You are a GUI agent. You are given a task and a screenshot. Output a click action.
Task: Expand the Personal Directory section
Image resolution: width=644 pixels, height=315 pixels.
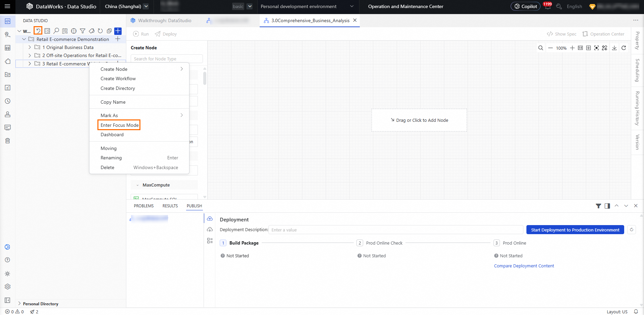click(19, 304)
